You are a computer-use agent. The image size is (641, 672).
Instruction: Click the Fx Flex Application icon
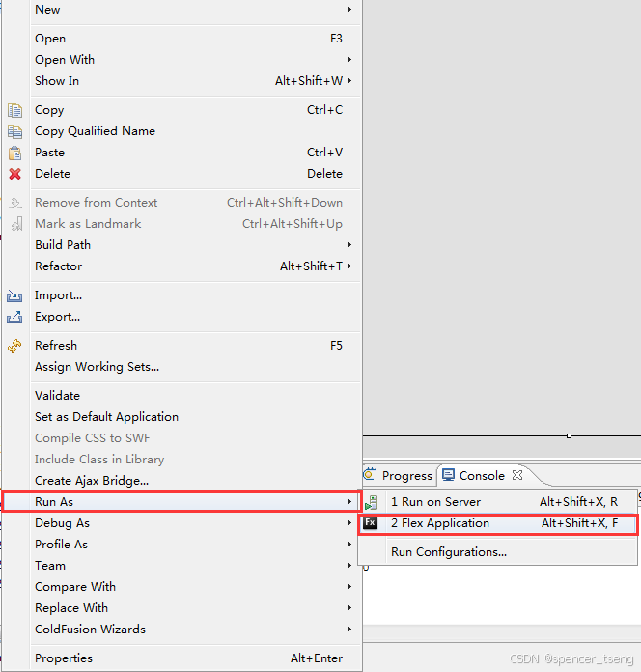tap(370, 523)
